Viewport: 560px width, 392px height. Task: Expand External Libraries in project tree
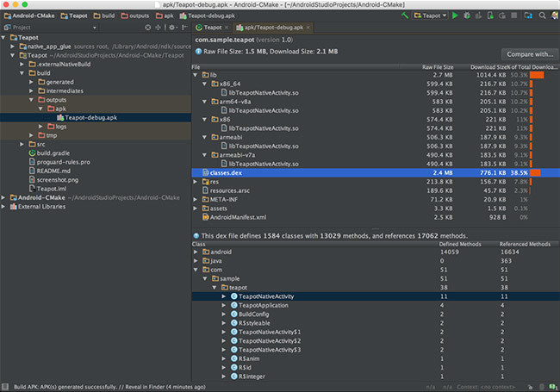click(x=3, y=207)
